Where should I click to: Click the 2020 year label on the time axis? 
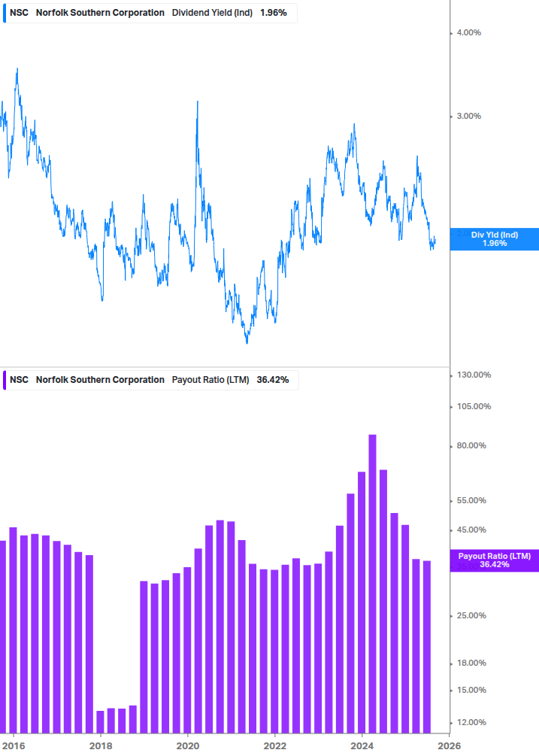188,746
